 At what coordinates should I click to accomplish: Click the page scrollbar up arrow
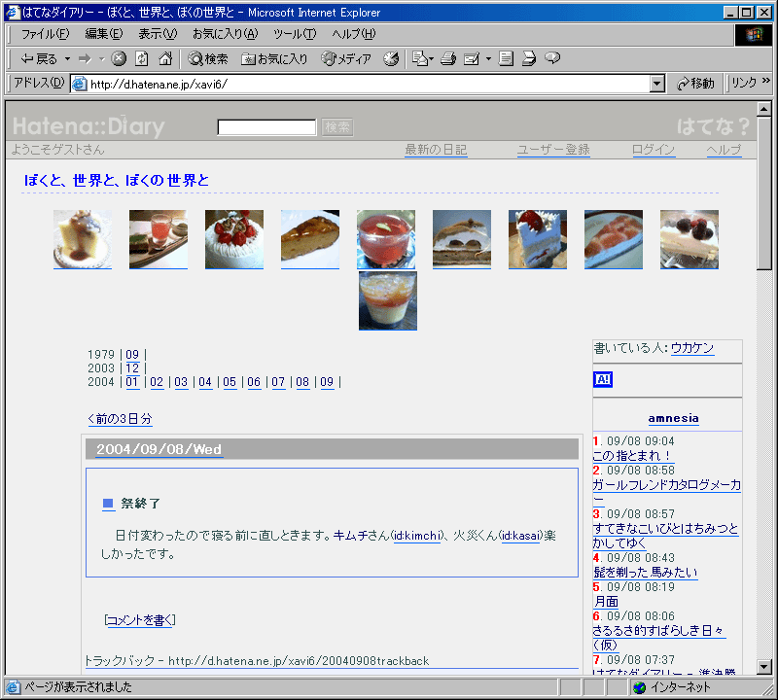point(764,109)
